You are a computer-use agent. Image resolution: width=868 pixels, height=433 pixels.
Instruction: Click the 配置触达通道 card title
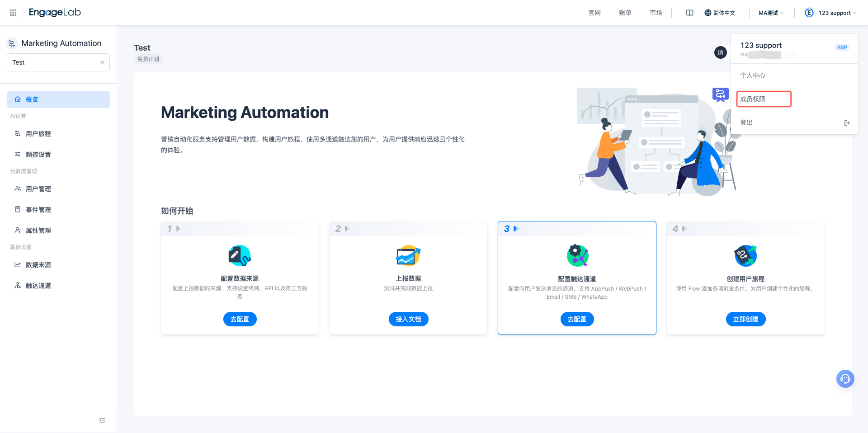pyautogui.click(x=577, y=279)
